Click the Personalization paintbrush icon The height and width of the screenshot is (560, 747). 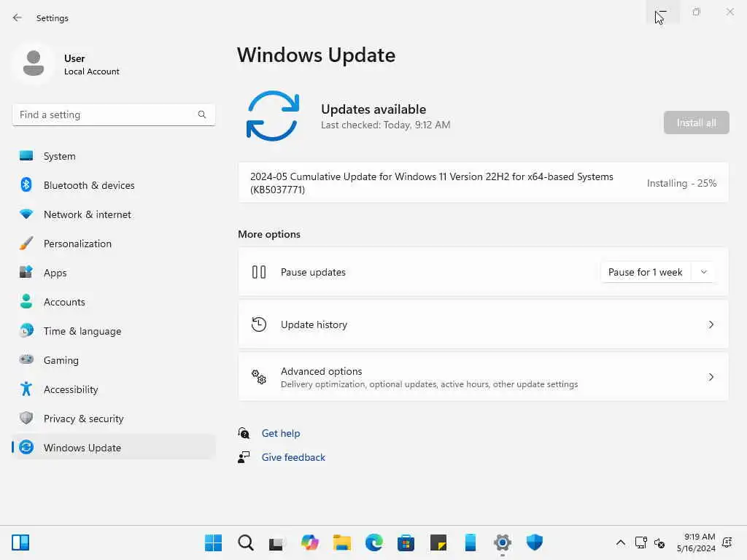(26, 244)
